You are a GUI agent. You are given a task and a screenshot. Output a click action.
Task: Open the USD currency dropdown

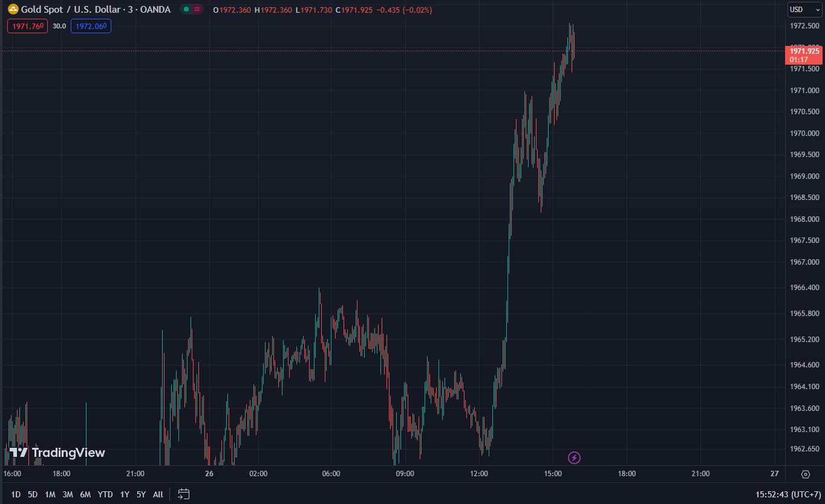click(804, 10)
